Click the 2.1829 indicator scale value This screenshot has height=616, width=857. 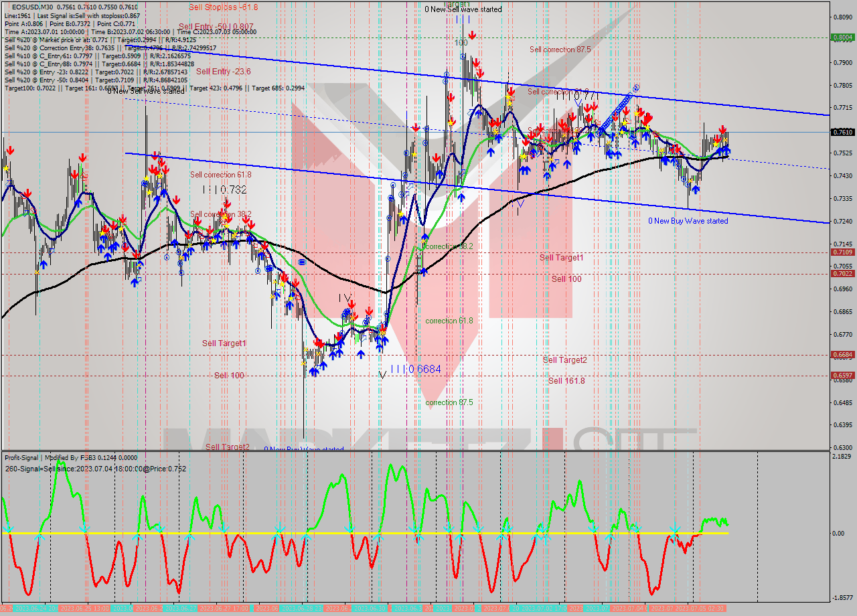coord(842,457)
